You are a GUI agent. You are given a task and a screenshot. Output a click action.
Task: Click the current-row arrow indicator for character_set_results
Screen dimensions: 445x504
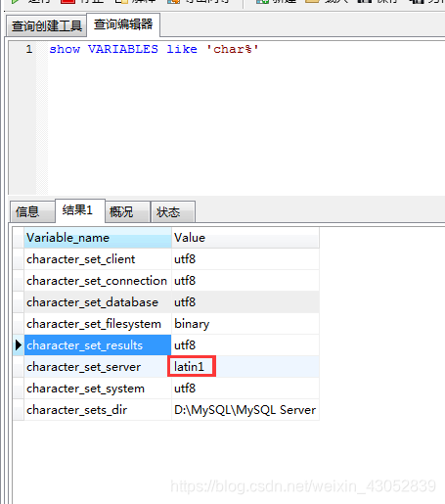tap(19, 345)
